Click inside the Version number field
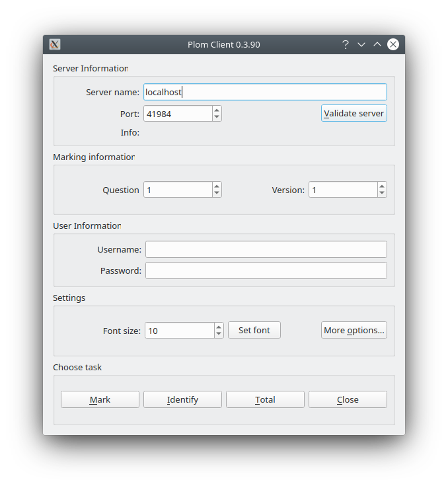448x486 pixels. [x=343, y=189]
